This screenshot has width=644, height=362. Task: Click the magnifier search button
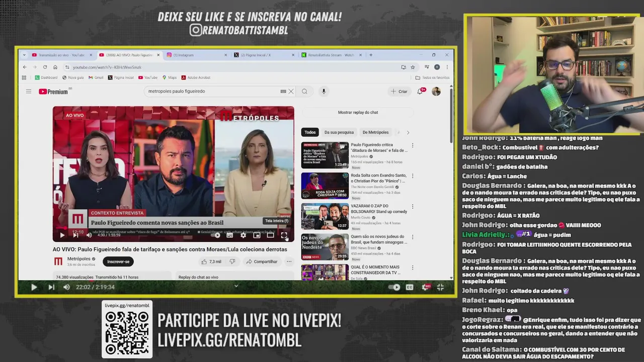click(x=304, y=92)
